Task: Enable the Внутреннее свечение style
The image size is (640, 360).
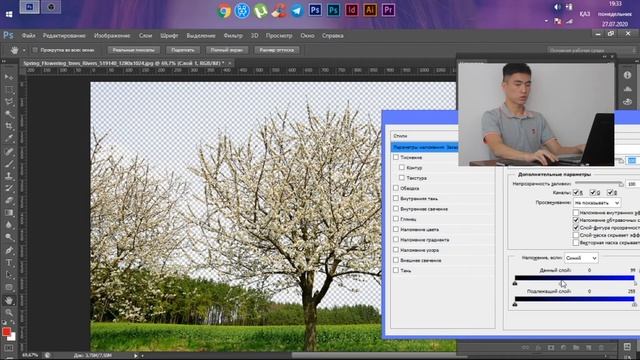Action: coord(396,209)
